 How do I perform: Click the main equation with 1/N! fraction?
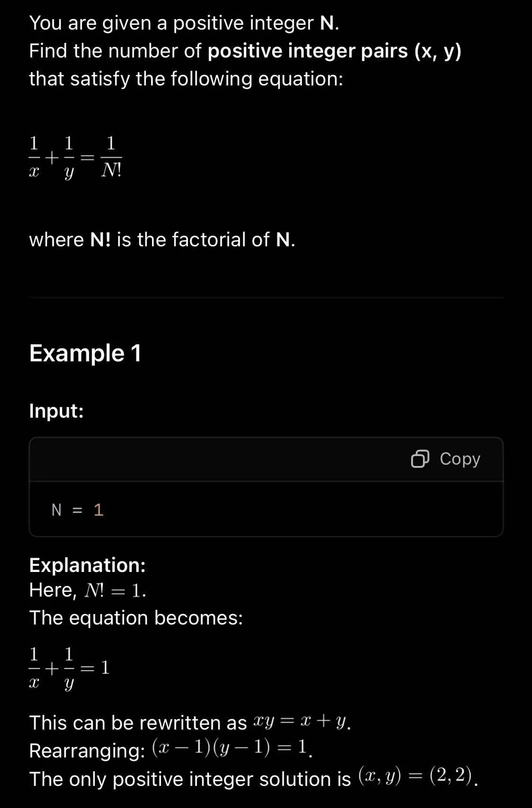coord(75,157)
